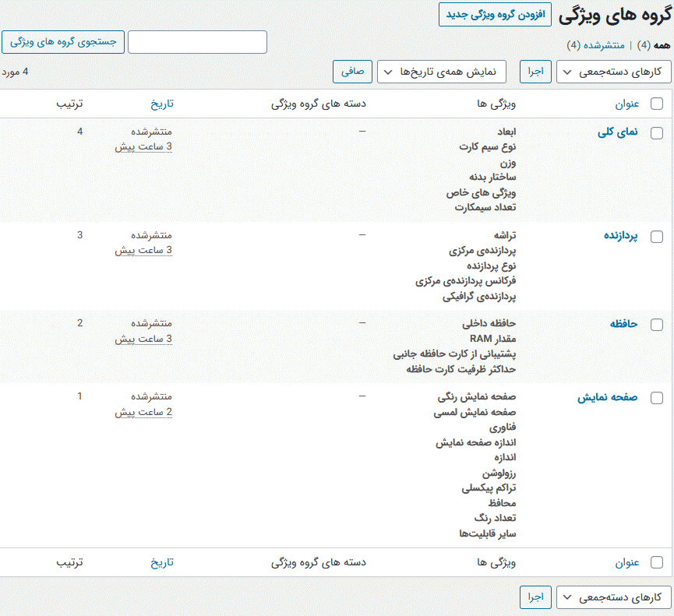
Task: Open the 'حافظه' feature group
Action: [x=623, y=324]
